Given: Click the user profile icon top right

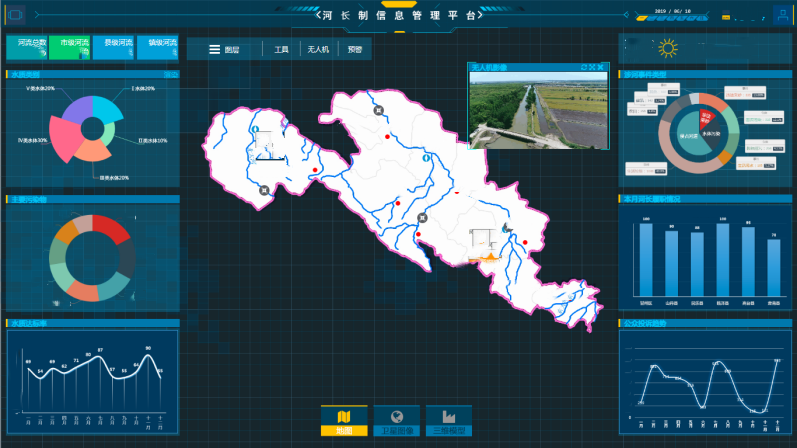Looking at the screenshot, I should (x=781, y=15).
